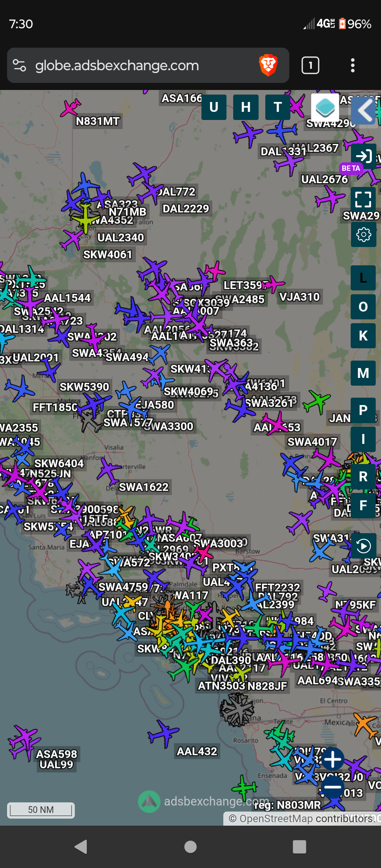Select aircraft label DAL2229
The width and height of the screenshot is (381, 868).
pyautogui.click(x=186, y=209)
